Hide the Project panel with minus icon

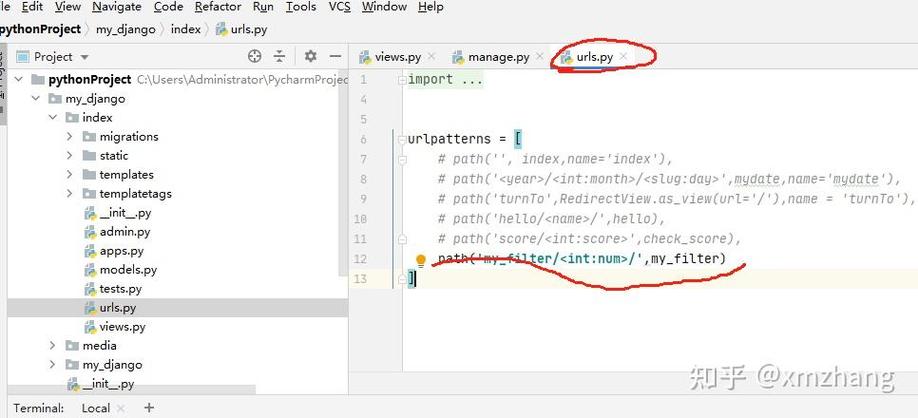click(335, 57)
